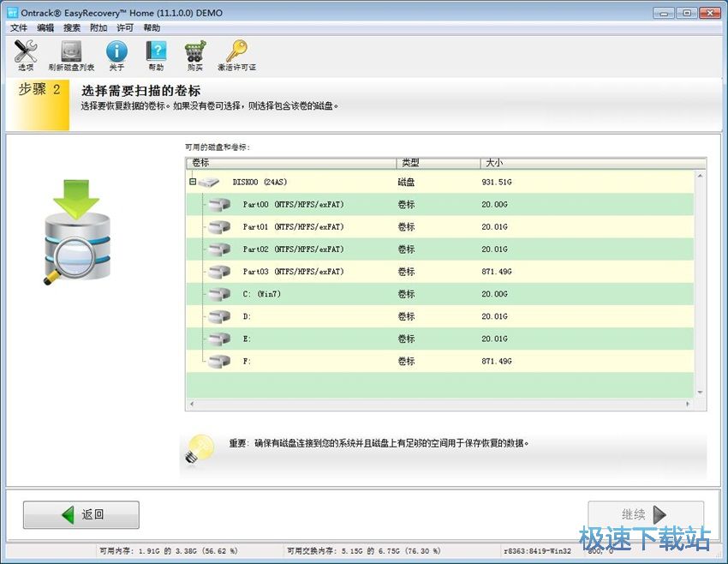Click the Part02 volume drive icon
The width and height of the screenshot is (728, 564).
coord(219,249)
